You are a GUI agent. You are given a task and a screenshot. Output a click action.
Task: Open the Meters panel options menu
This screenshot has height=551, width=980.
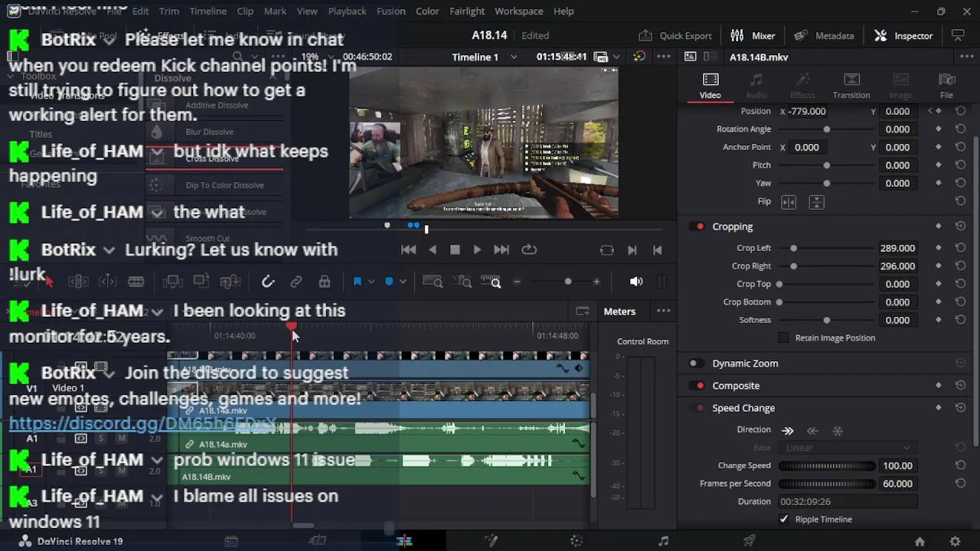click(663, 311)
